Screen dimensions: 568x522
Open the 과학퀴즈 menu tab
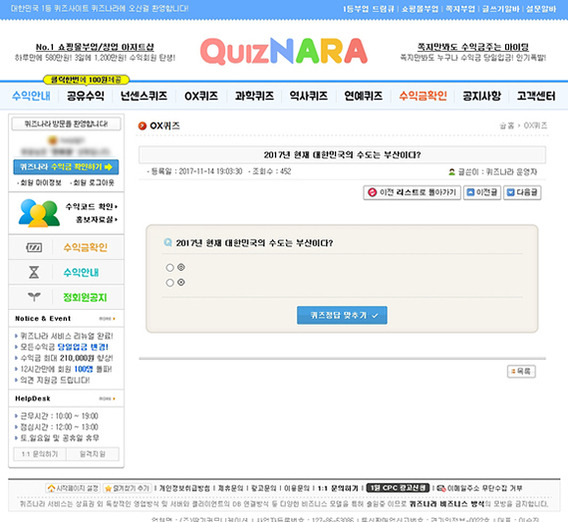[254, 96]
